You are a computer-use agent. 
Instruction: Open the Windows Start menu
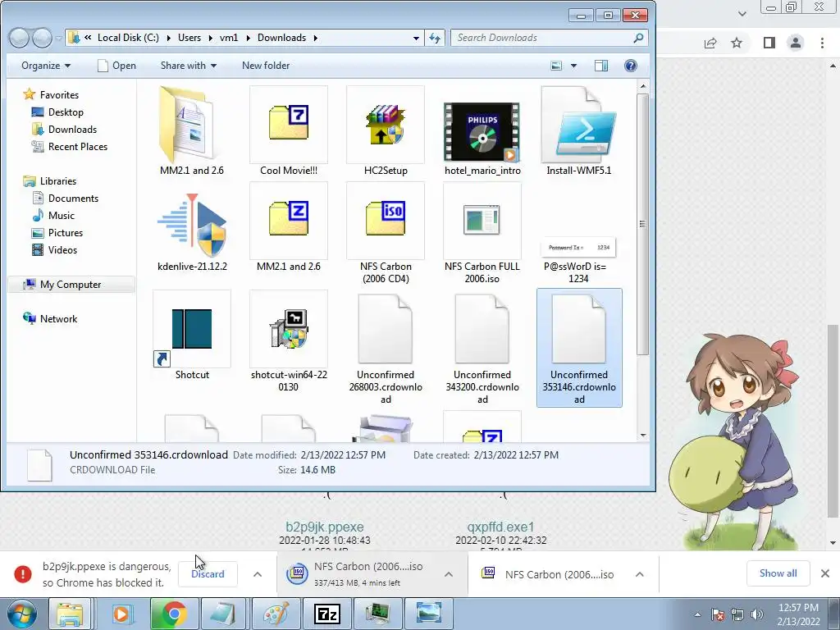[21, 614]
